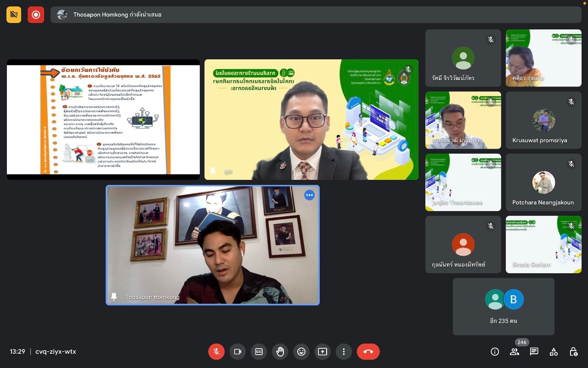The height and width of the screenshot is (368, 588).
Task: Unmute the microphone in the bottom toolbar
Action: tap(216, 351)
